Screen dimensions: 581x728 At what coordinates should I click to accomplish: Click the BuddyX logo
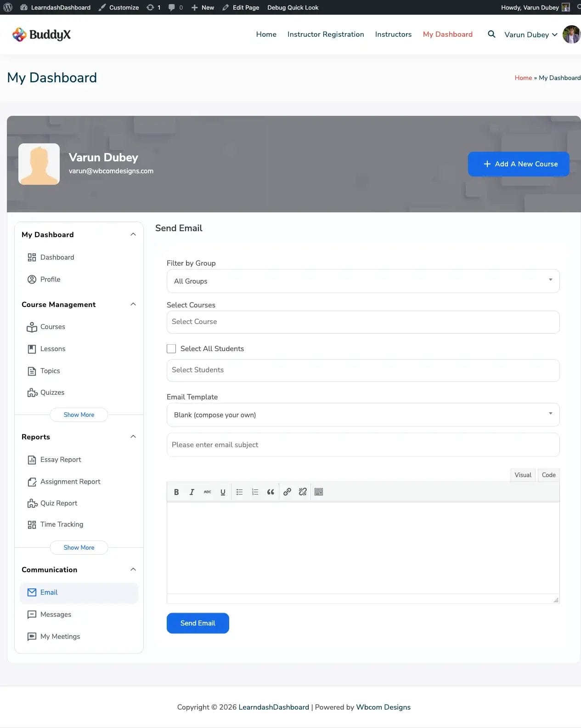pyautogui.click(x=41, y=34)
